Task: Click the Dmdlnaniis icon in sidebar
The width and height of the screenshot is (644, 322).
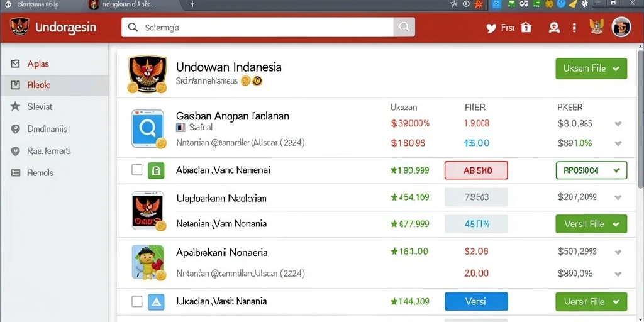Action: (15, 129)
